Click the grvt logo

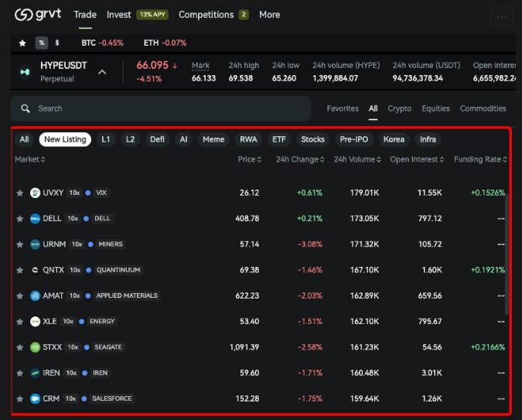(x=38, y=15)
